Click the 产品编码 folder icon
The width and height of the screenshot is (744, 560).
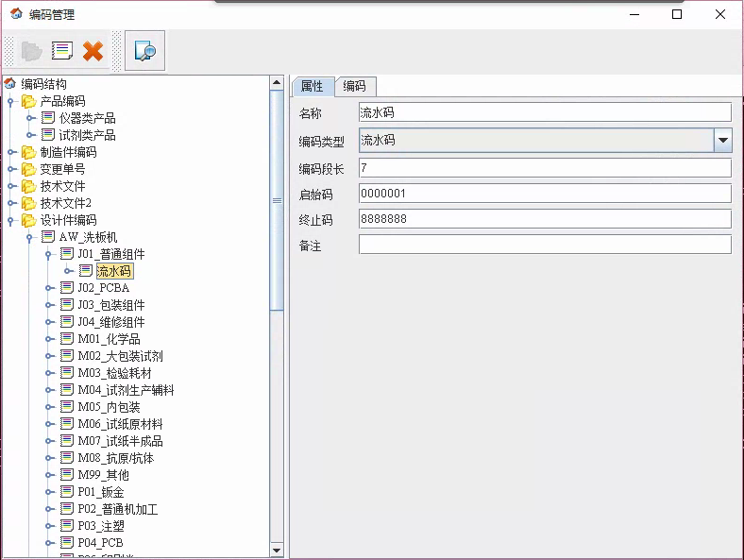click(28, 101)
